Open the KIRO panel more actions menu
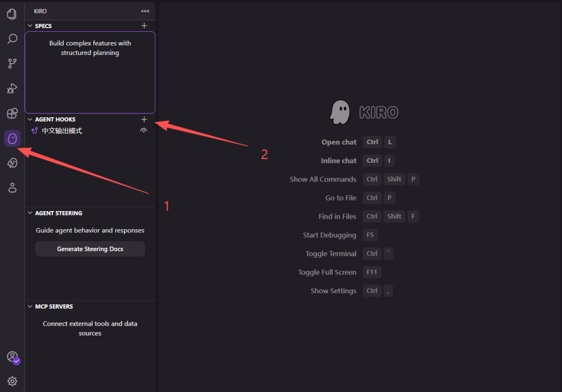 point(145,11)
